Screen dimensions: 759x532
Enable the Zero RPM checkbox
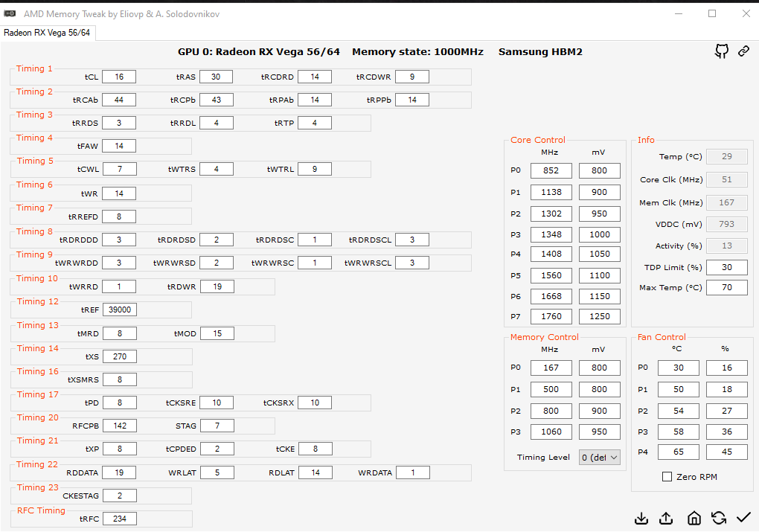coord(667,477)
